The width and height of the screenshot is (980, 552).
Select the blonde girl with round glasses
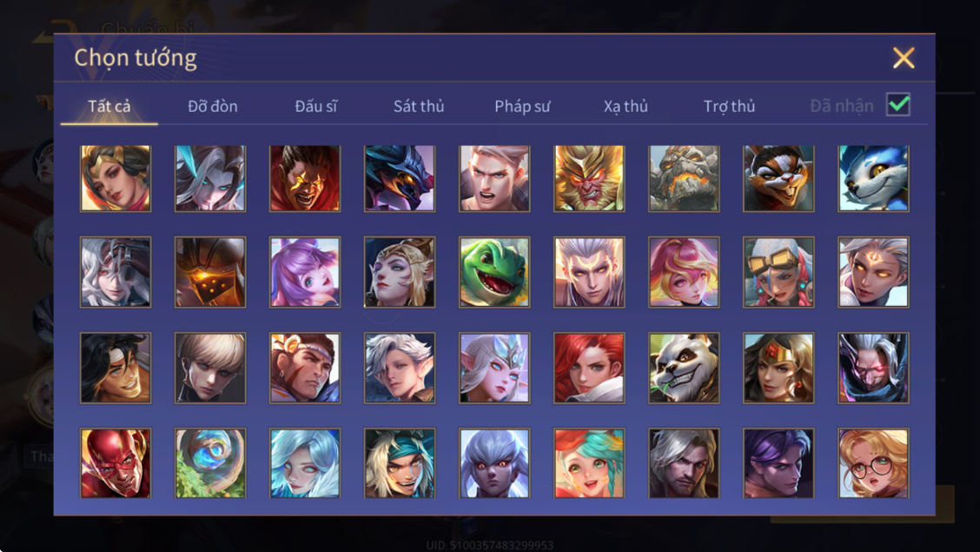[873, 463]
